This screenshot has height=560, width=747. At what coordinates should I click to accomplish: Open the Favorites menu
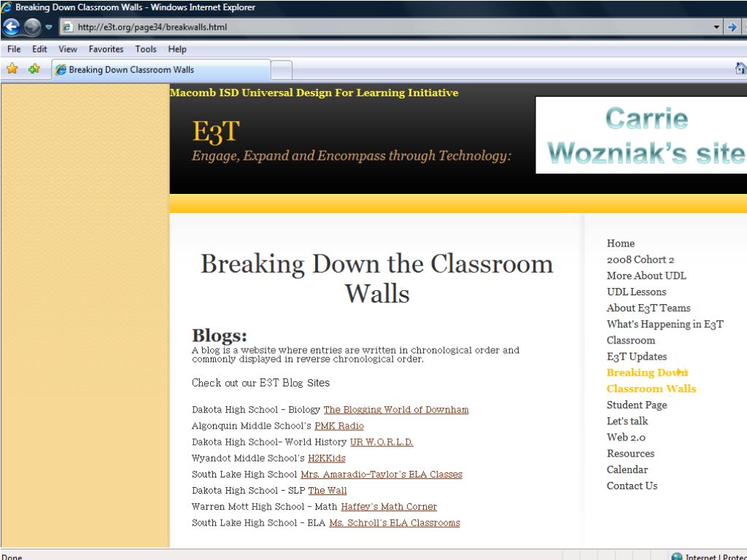106,49
